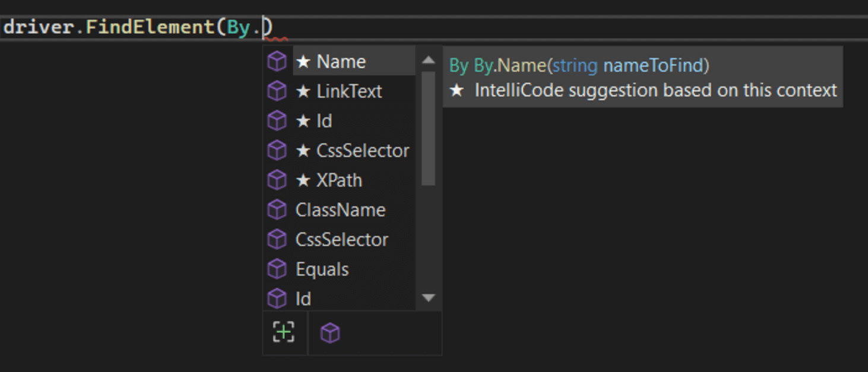Screen dimensions: 868x372
Task: Click the star icon in the IntelliCode tooltip
Action: pos(457,90)
